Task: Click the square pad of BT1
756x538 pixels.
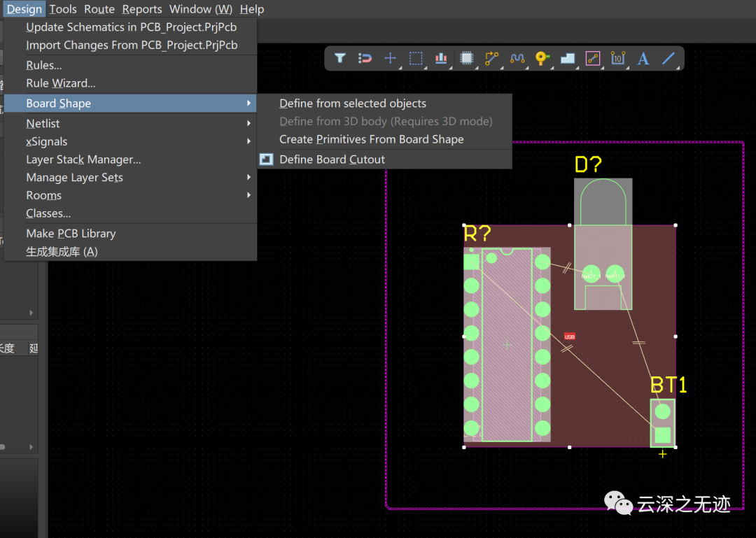Action: pos(662,435)
